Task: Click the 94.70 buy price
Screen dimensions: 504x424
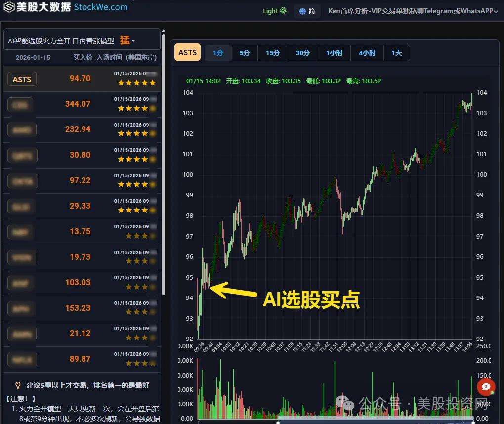Action: (x=80, y=78)
